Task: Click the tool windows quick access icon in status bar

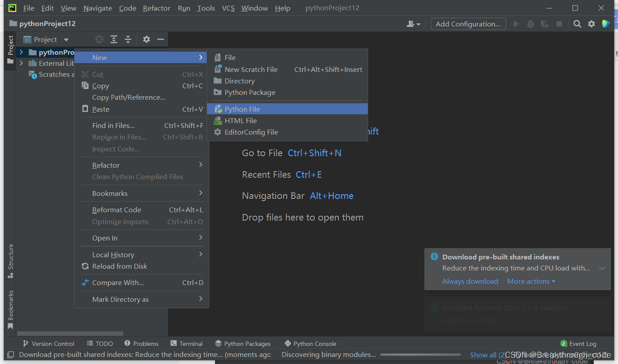Action: pyautogui.click(x=11, y=354)
